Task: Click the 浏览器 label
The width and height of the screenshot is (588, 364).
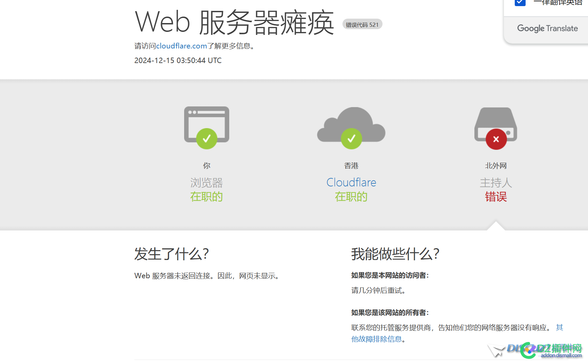Action: [x=207, y=183]
